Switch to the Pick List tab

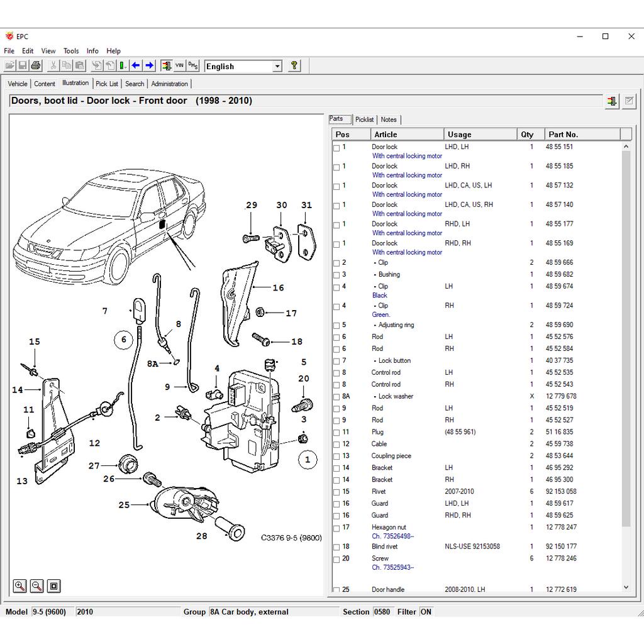coord(107,84)
